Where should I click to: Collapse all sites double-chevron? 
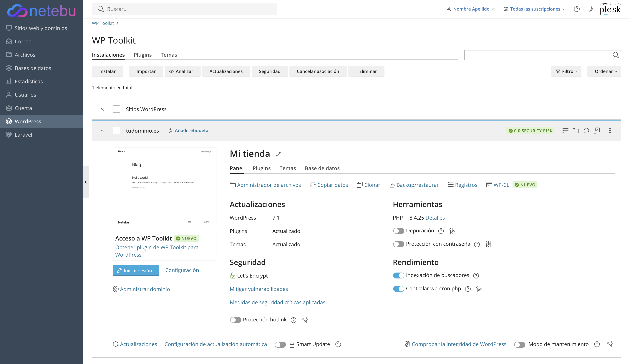(x=102, y=109)
